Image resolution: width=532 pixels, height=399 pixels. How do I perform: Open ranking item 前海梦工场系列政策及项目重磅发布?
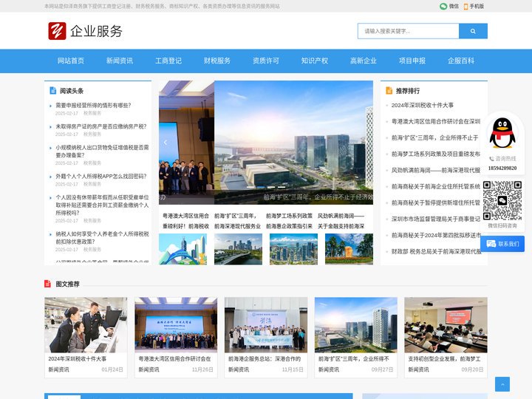pyautogui.click(x=436, y=154)
